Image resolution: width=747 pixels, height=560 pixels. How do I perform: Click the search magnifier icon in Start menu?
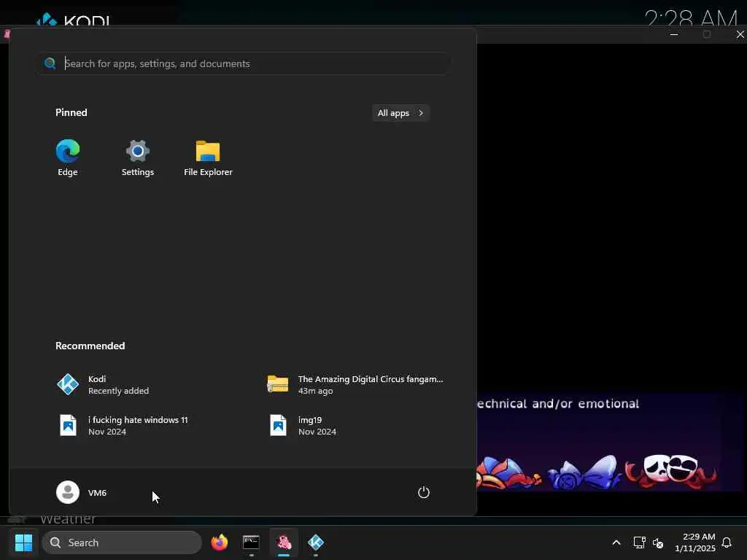(x=50, y=63)
